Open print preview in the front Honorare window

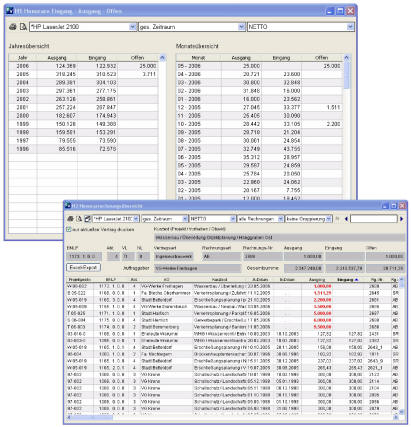point(79,219)
